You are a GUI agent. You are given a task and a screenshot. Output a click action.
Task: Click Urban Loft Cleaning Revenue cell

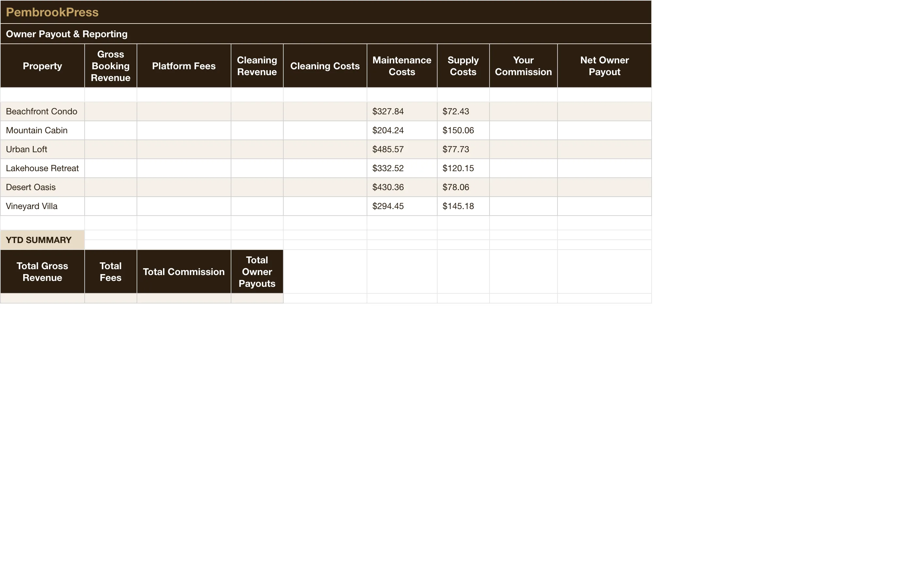(257, 149)
